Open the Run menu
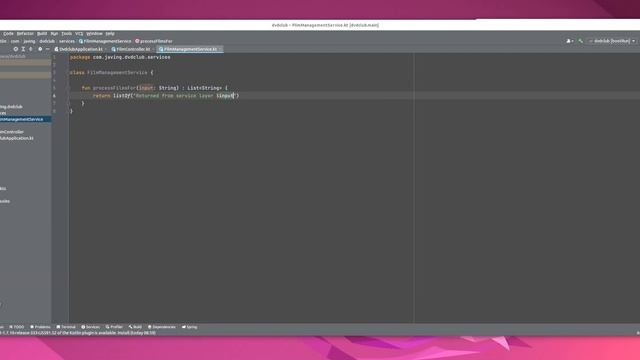 (x=54, y=34)
